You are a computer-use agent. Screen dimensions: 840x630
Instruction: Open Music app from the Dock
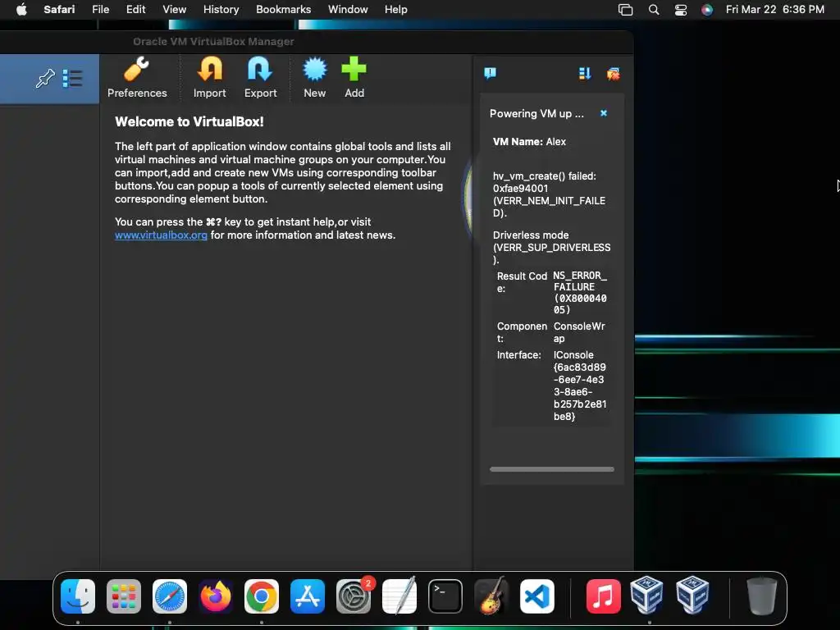(x=603, y=596)
